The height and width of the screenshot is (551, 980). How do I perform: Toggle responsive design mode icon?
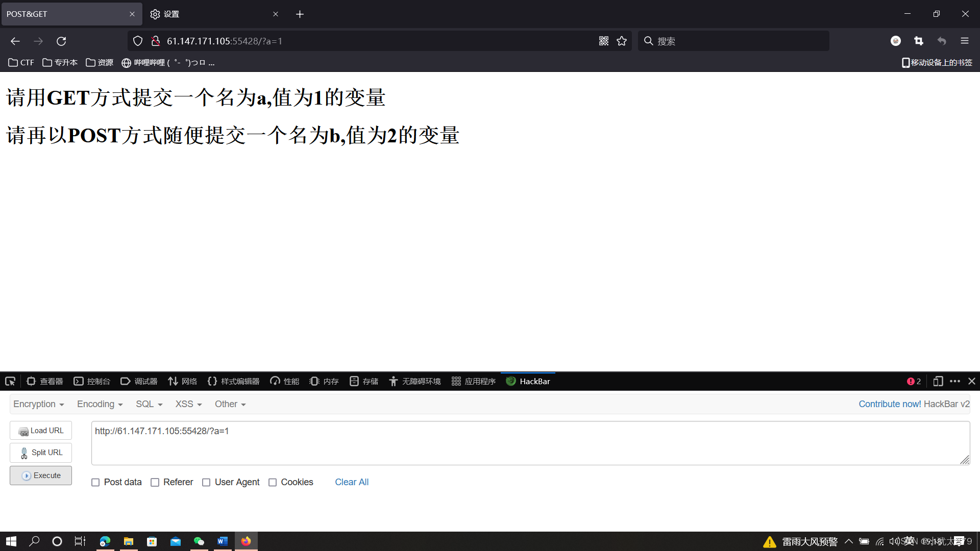(x=938, y=381)
